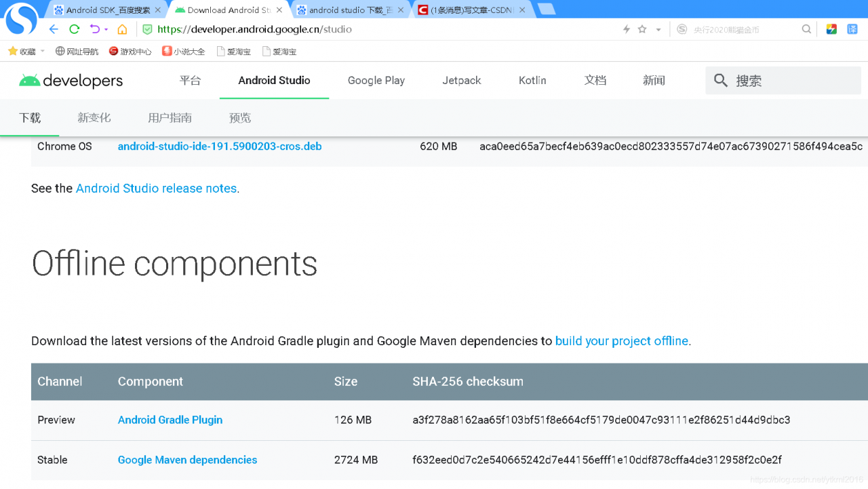
Task: Click the lightning speed mode icon
Action: [x=627, y=29]
